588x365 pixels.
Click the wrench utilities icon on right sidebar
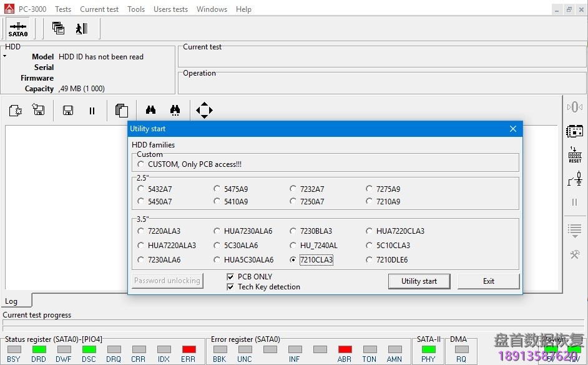click(574, 255)
